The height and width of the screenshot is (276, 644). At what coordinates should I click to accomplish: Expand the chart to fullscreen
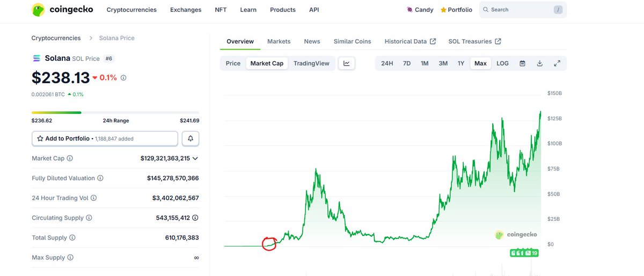[557, 63]
